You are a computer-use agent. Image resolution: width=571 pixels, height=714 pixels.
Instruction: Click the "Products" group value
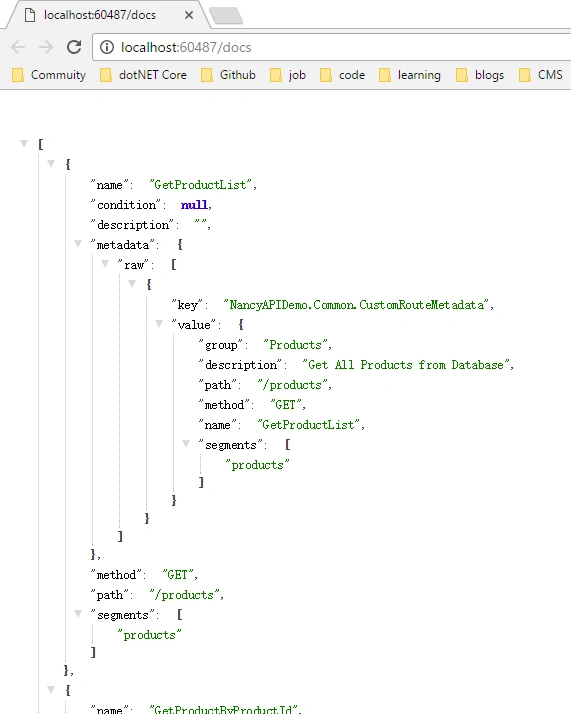[297, 345]
